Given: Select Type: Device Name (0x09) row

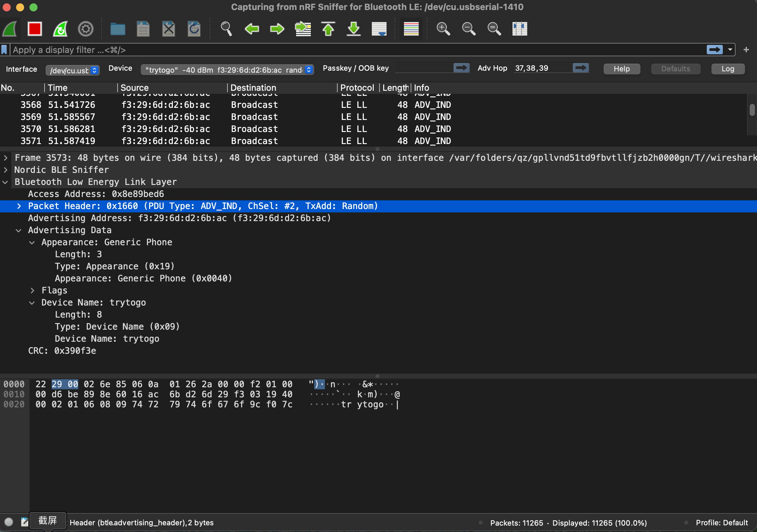Looking at the screenshot, I should point(378,327).
